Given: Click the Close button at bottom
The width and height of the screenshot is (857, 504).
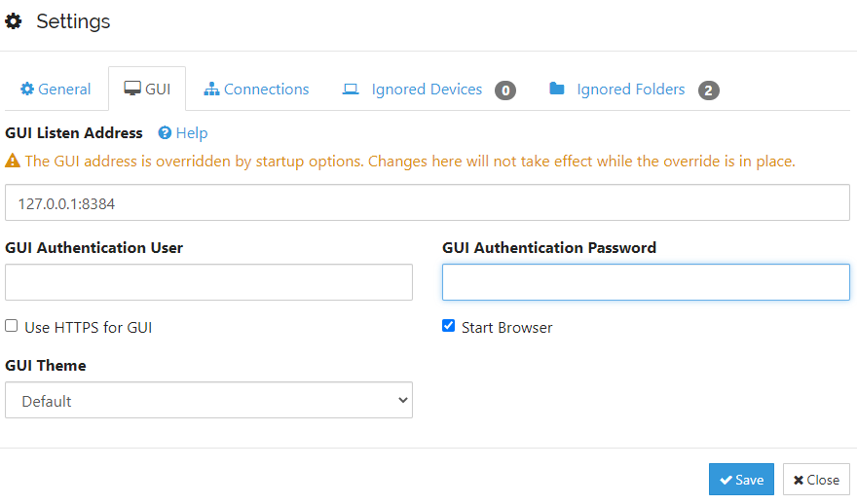Looking at the screenshot, I should pos(816,480).
